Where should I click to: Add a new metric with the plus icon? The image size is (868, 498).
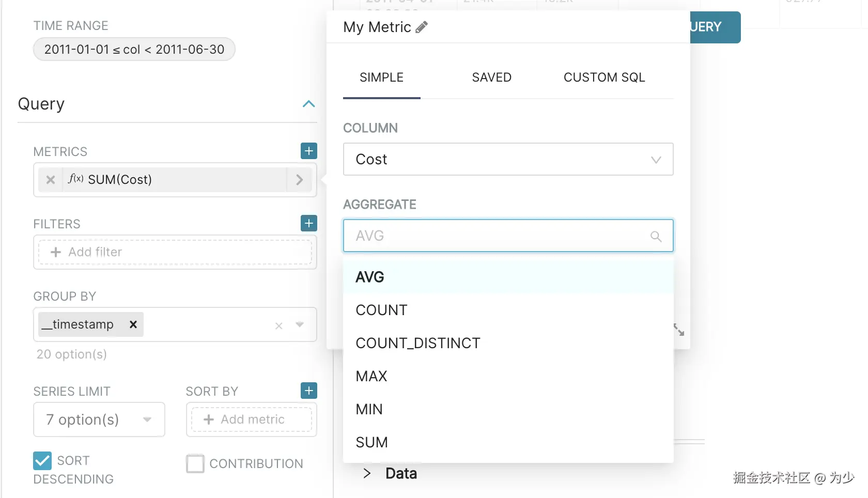tap(309, 151)
